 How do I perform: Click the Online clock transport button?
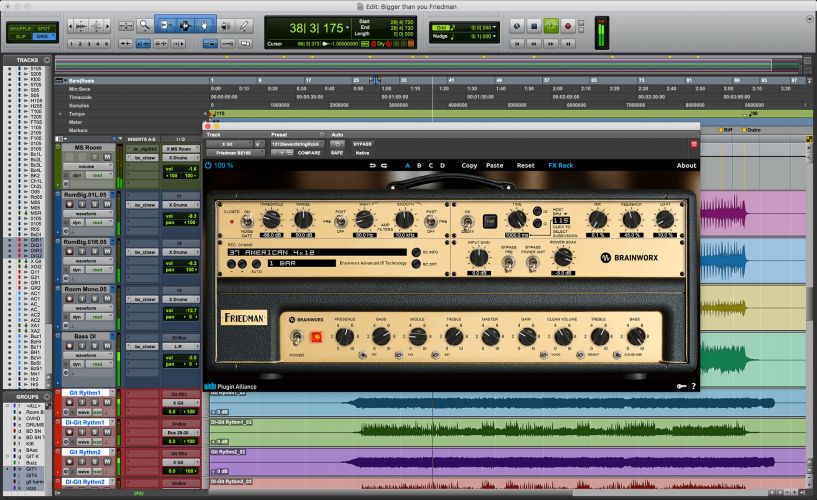click(517, 26)
